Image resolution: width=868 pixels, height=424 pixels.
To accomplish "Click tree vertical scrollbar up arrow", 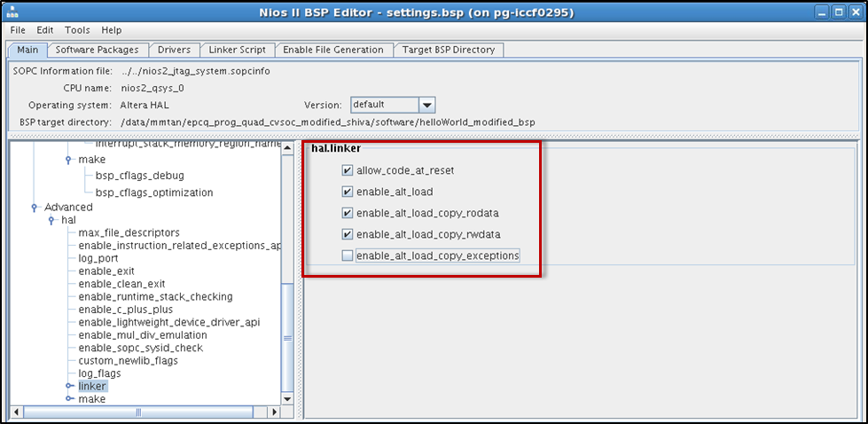I will tap(287, 147).
